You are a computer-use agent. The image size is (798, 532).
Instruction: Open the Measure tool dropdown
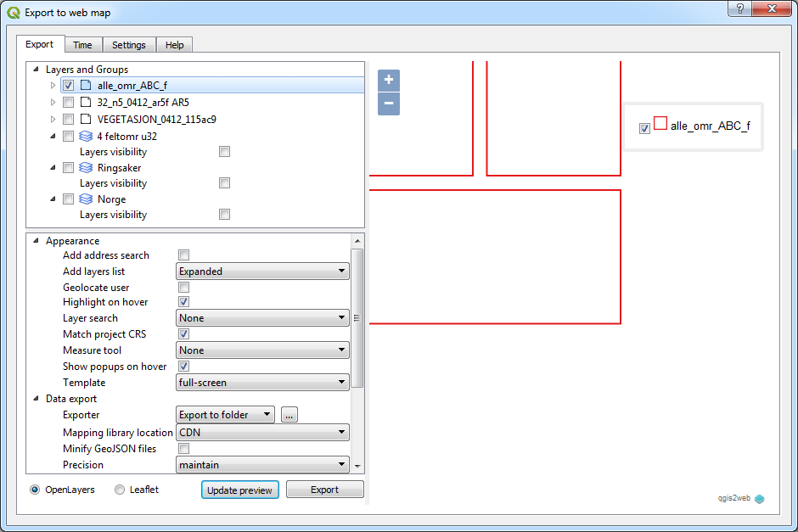262,350
